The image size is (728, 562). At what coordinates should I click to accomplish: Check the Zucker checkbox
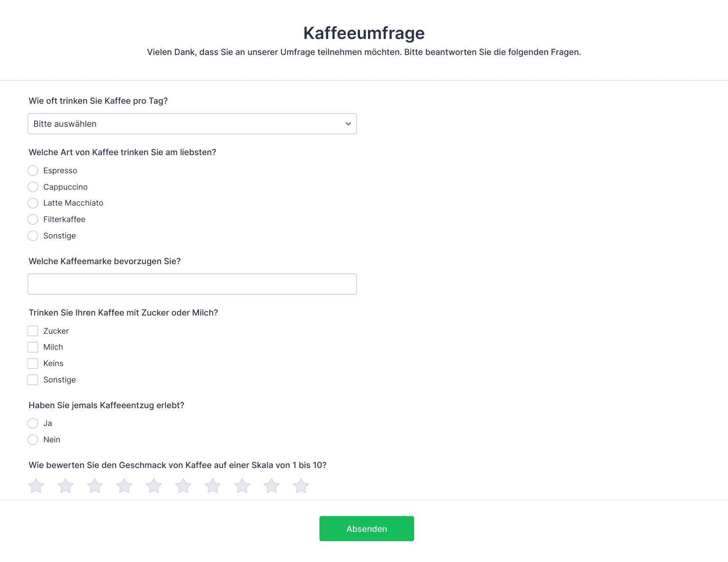(x=33, y=331)
